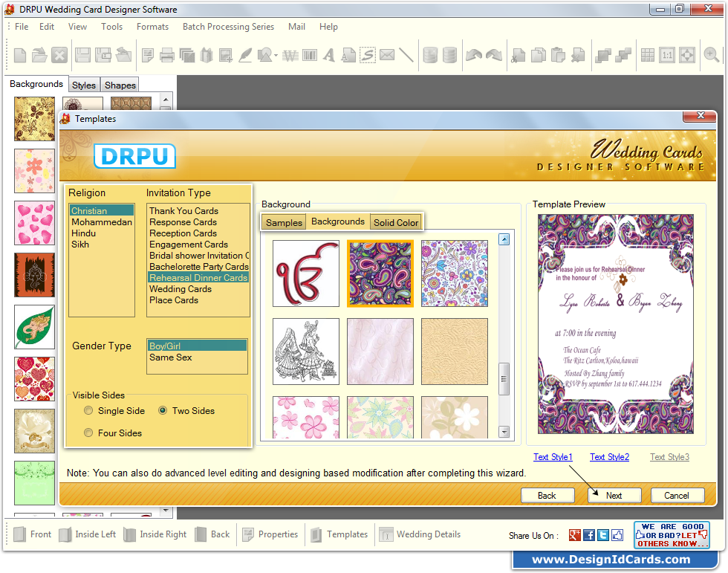Open the Formats menu

click(152, 27)
